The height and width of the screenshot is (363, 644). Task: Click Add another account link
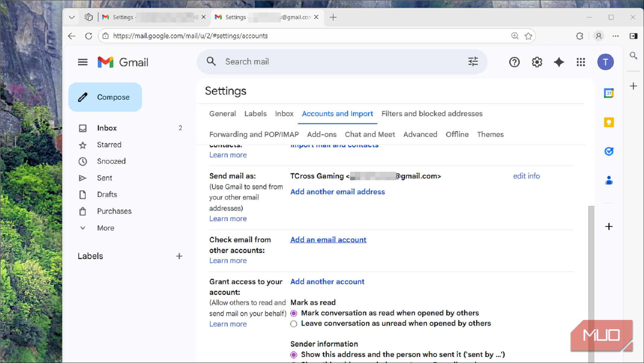[327, 282]
